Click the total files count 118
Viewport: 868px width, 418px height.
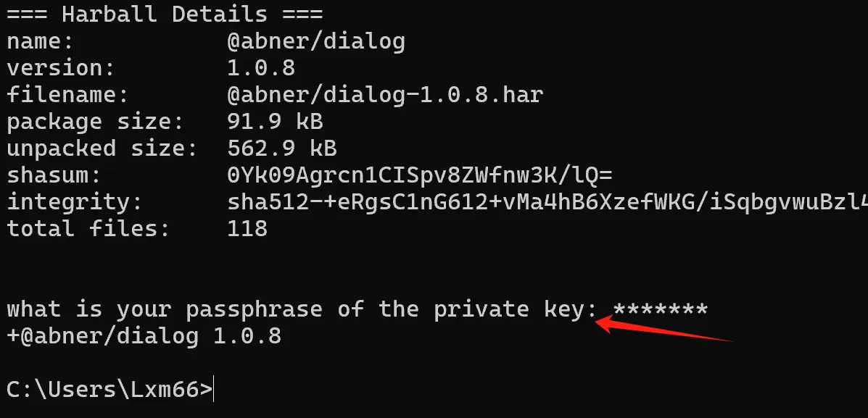point(247,228)
